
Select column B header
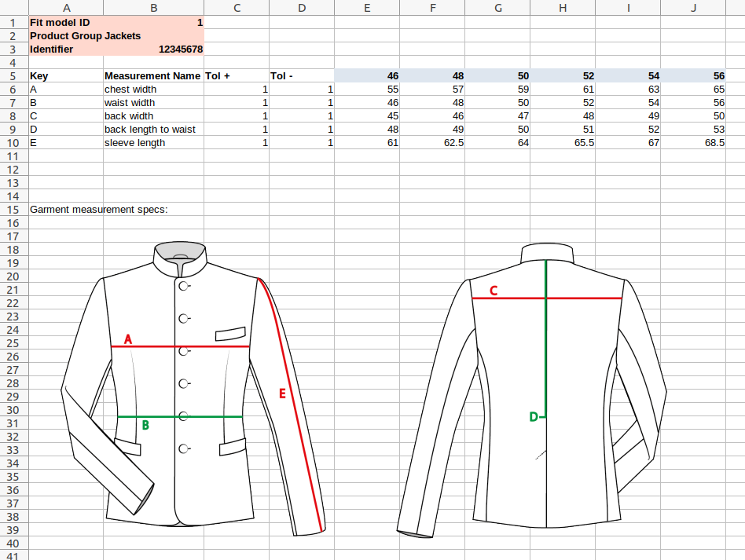point(153,7)
